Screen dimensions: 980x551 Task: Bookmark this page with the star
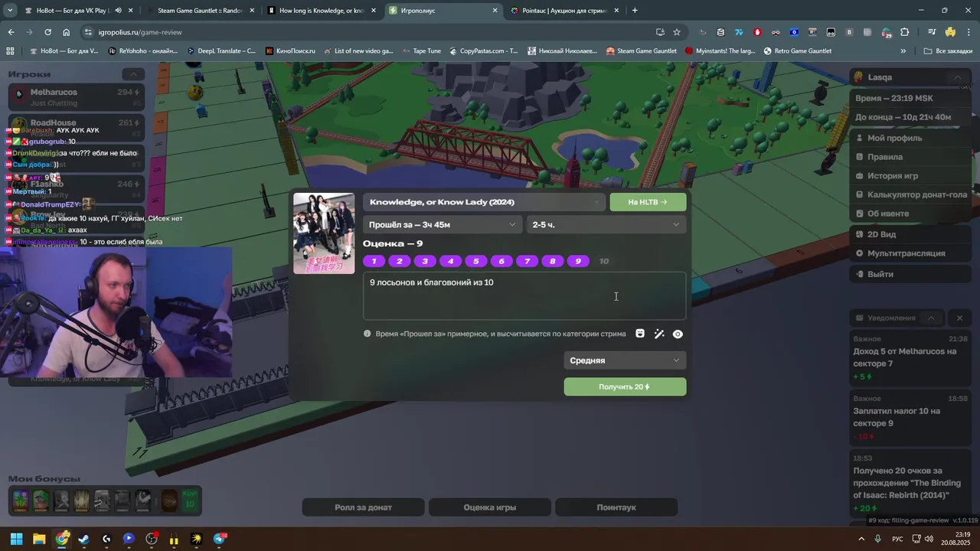[677, 32]
